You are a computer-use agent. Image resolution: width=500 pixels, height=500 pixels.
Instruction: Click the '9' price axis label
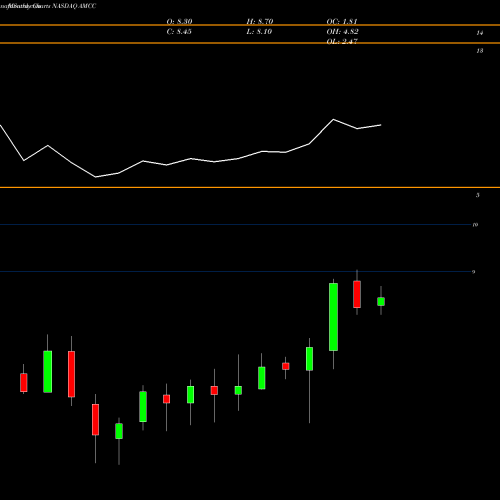click(473, 272)
